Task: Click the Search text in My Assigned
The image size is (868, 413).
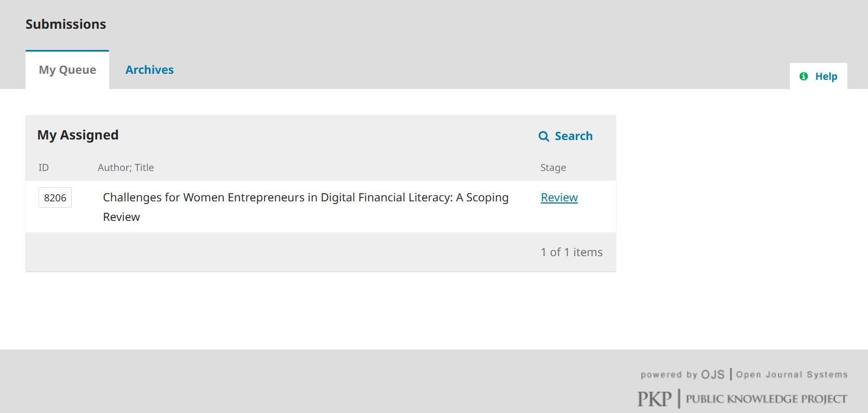Action: [573, 136]
